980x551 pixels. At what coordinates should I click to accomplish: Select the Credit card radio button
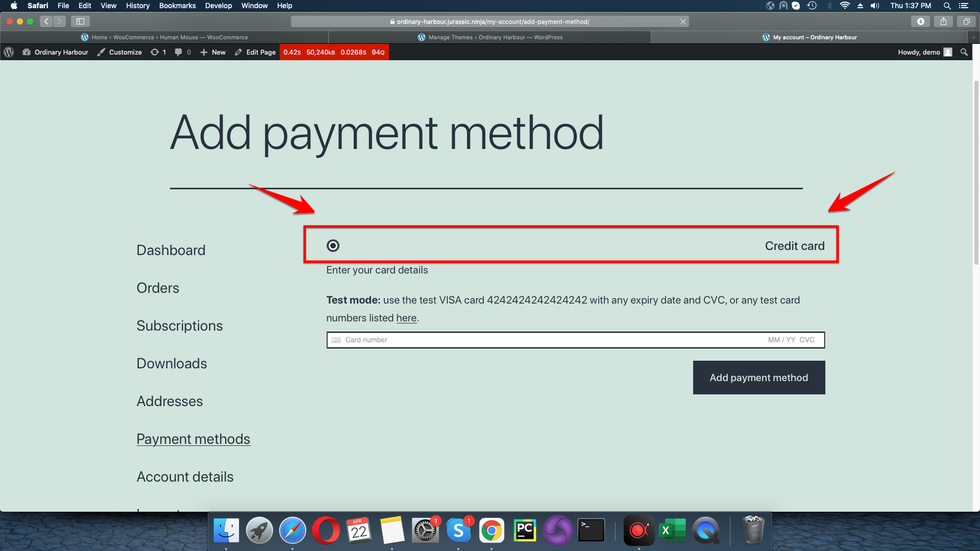(x=332, y=245)
